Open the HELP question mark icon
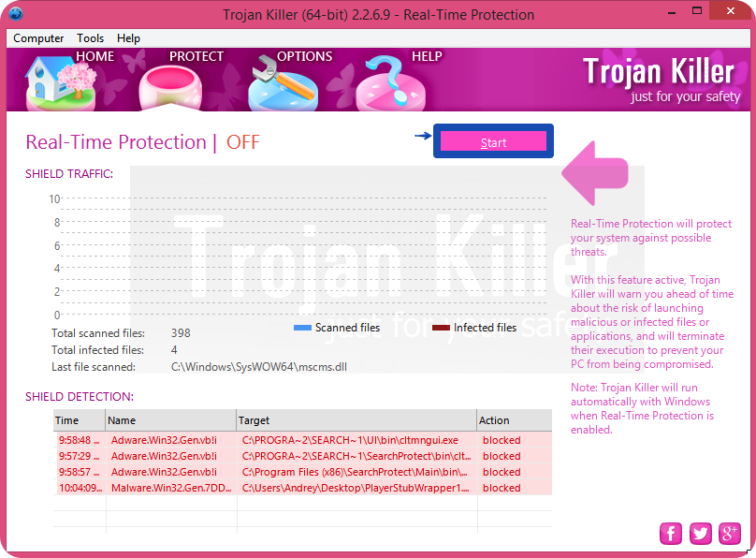Image resolution: width=756 pixels, height=558 pixels. coord(394,86)
